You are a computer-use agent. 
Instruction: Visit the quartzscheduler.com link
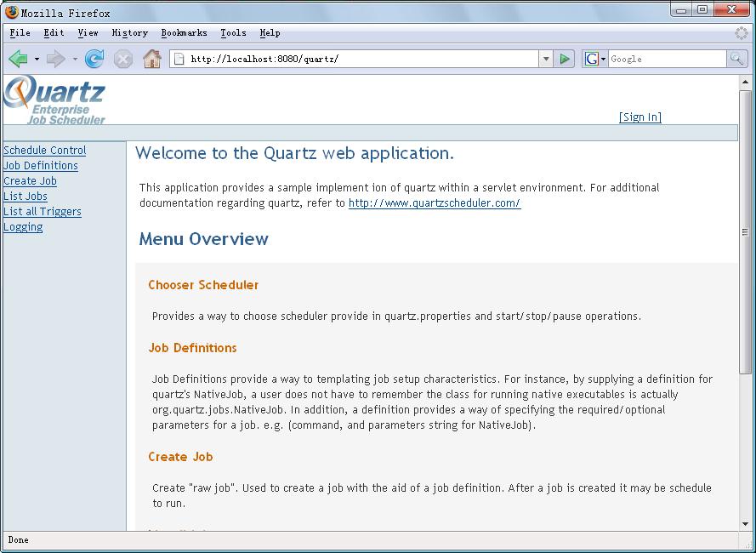(x=435, y=203)
